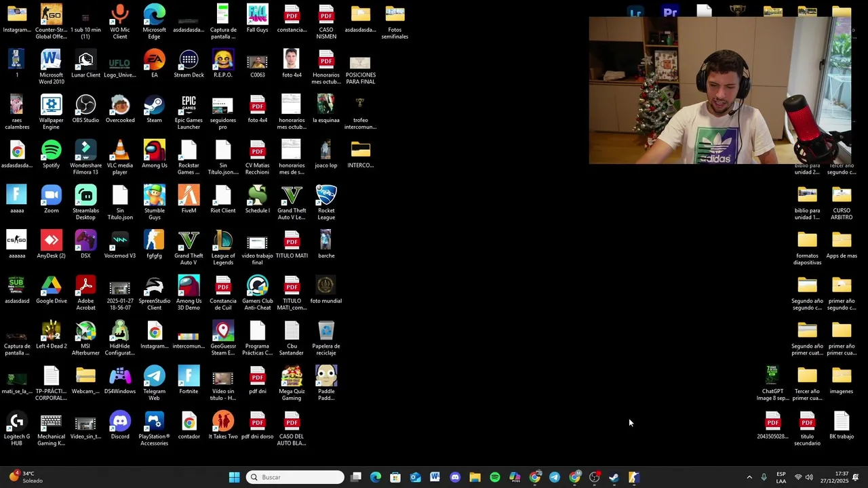Open the Riot Client shortcut
This screenshot has width=868, height=488.
tap(223, 199)
